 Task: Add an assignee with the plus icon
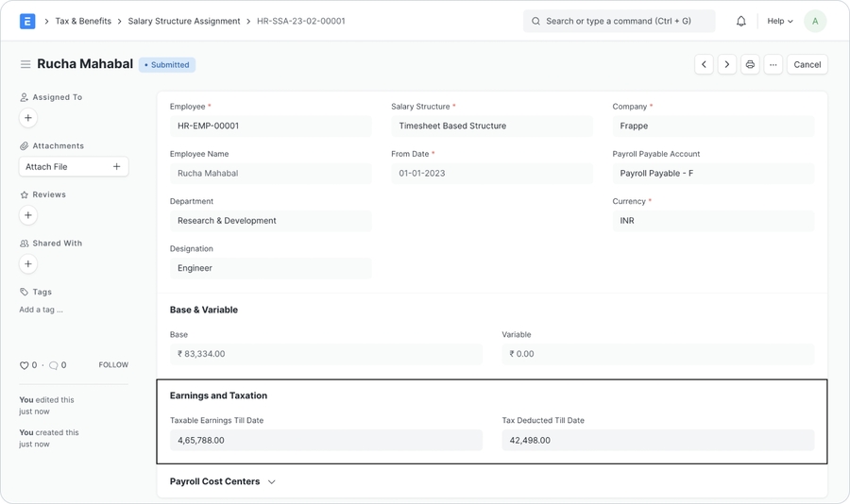click(28, 118)
